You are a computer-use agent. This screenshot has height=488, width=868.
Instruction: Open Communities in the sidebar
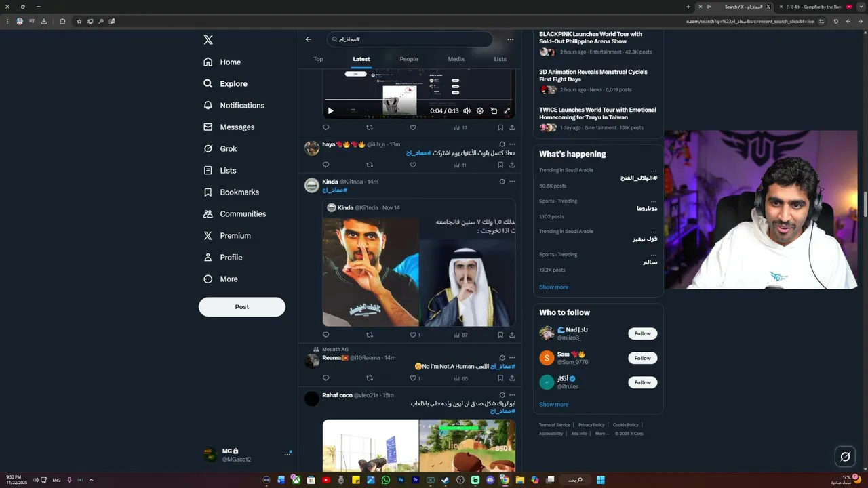235,213
